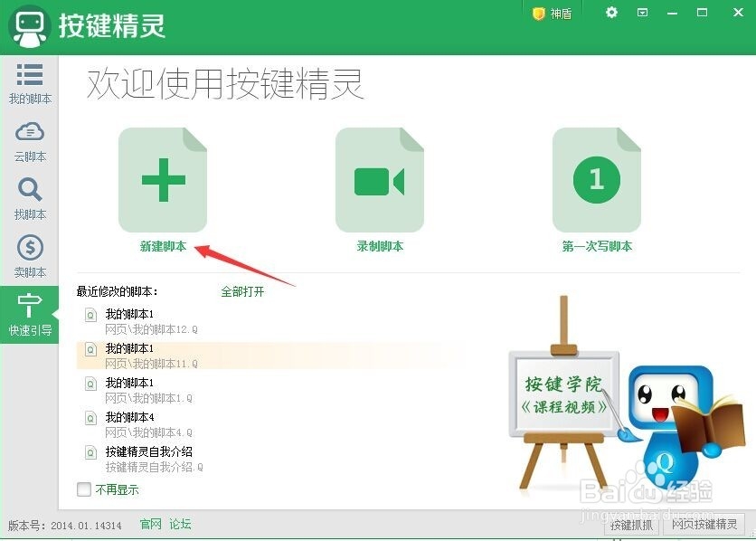Go to 找脚本 search scripts
The height and width of the screenshot is (541, 756).
30,199
